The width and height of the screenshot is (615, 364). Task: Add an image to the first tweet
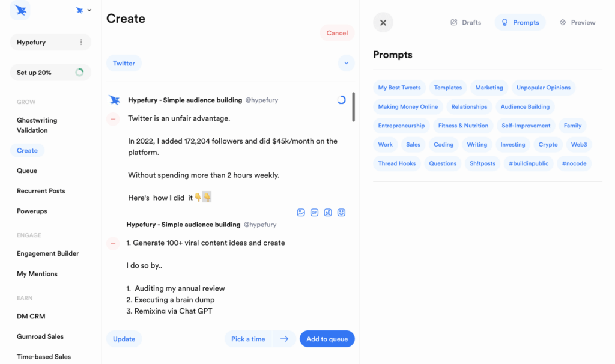click(301, 213)
